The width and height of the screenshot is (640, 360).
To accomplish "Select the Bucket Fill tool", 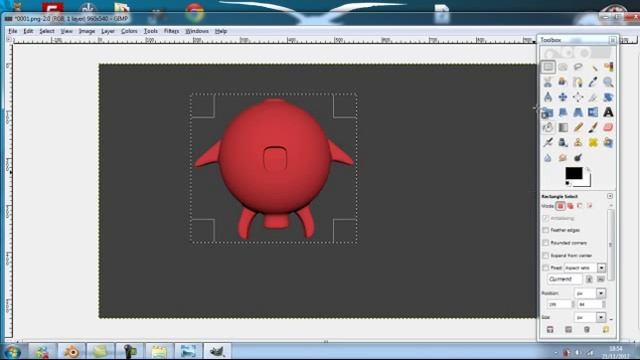I will click(548, 127).
